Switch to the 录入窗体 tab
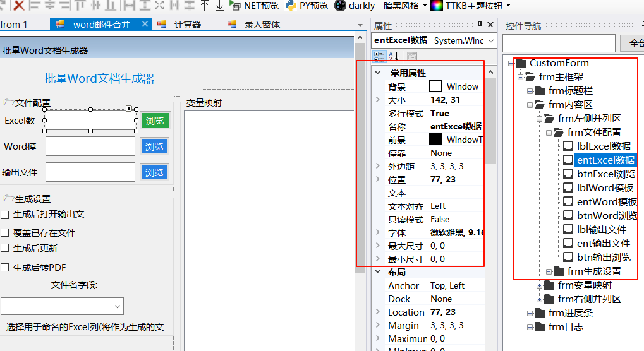The width and height of the screenshot is (644, 351). [x=262, y=25]
